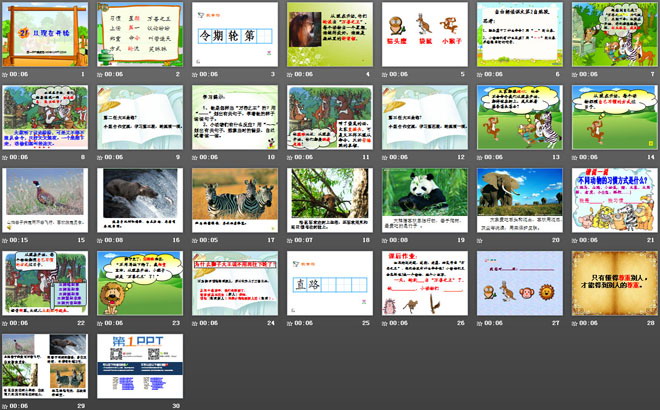Select slide 29 with the four animal photos
This screenshot has width=660, height=410.
pos(45,366)
